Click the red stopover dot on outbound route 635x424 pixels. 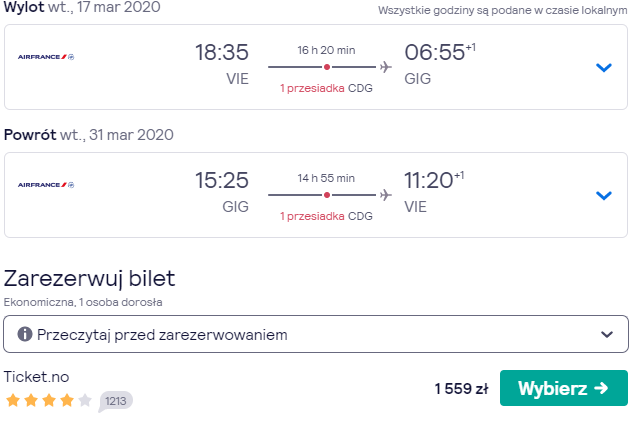tap(326, 67)
